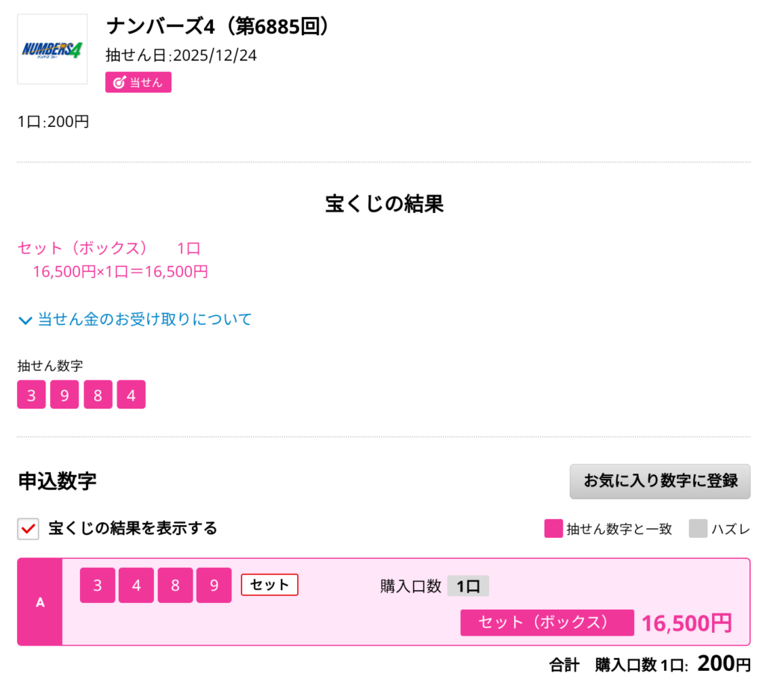Click drawn number 4 tile
The width and height of the screenshot is (765, 700).
click(x=131, y=394)
